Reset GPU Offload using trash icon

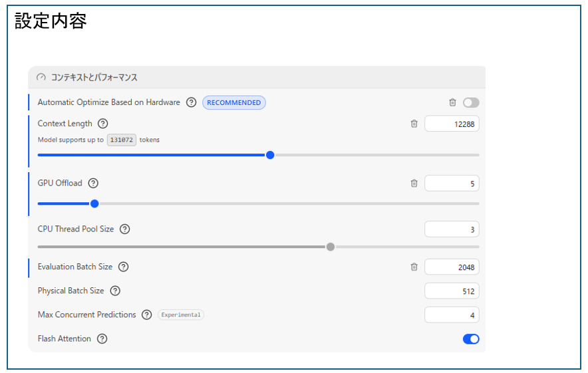(x=414, y=183)
